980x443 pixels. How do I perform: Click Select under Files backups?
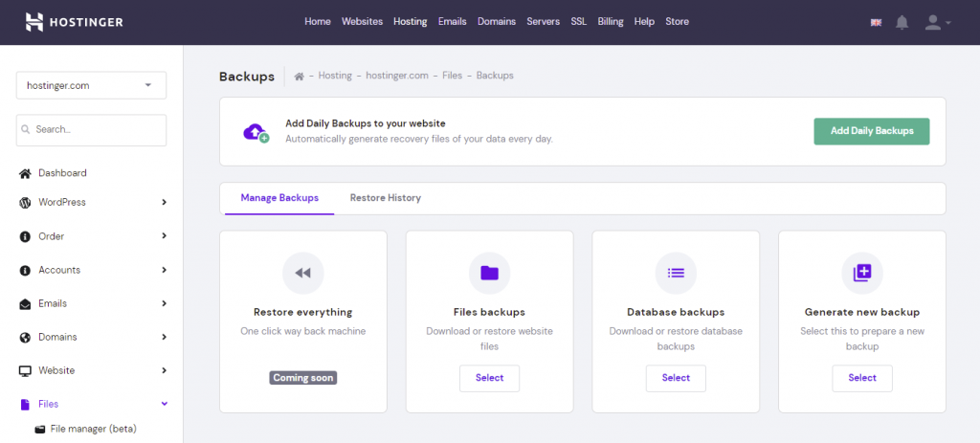tap(489, 378)
